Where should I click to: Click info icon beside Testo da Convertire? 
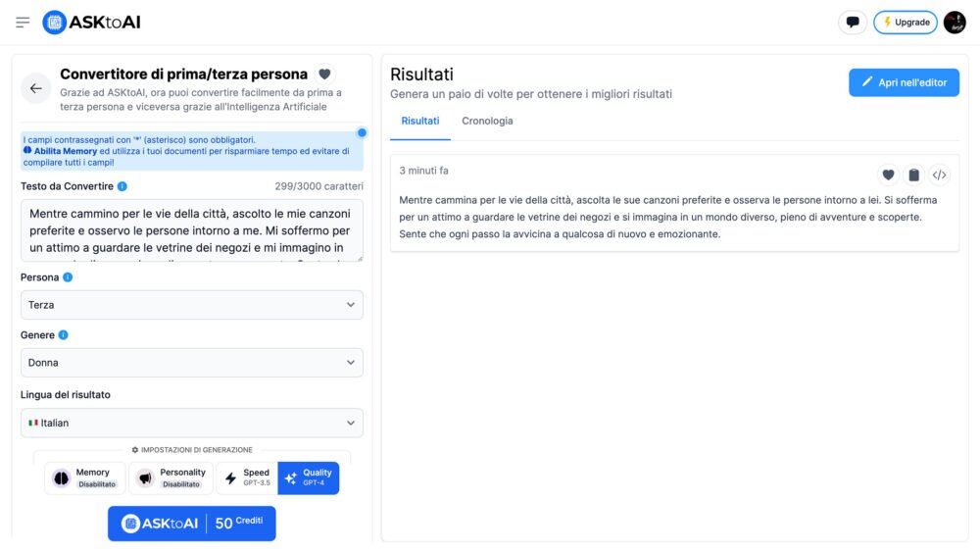pos(122,186)
